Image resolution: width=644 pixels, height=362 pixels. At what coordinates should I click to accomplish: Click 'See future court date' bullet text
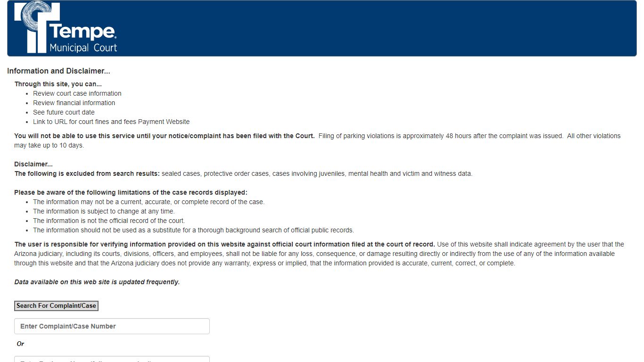tap(64, 112)
